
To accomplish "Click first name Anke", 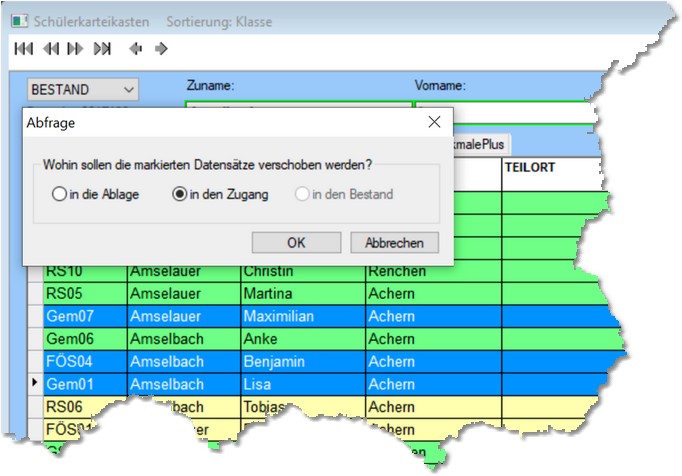I will [x=303, y=339].
